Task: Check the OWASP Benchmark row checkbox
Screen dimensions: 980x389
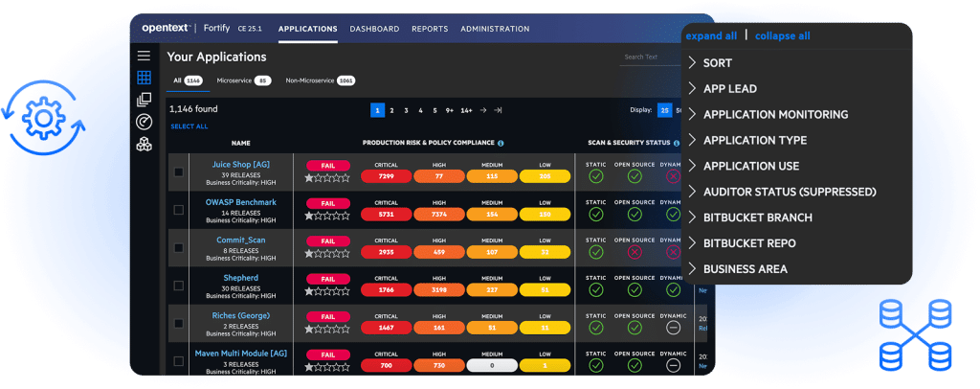Action: [179, 210]
